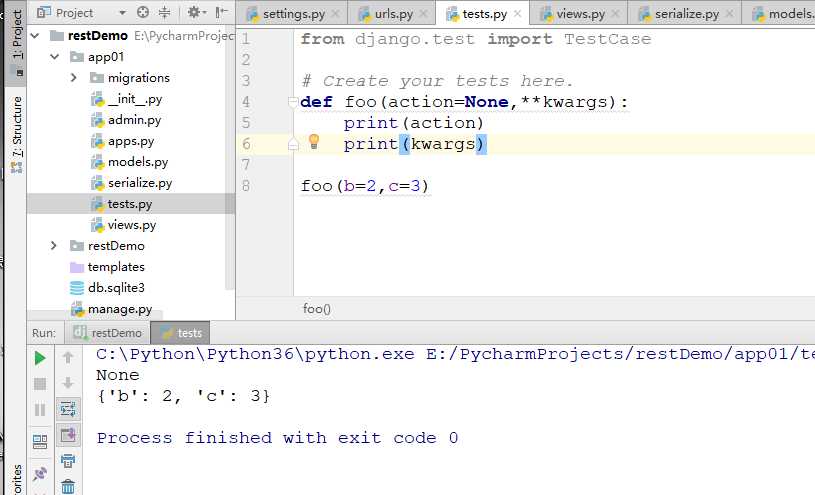This screenshot has width=815, height=495.
Task: Select the templates folder
Action: point(107,267)
